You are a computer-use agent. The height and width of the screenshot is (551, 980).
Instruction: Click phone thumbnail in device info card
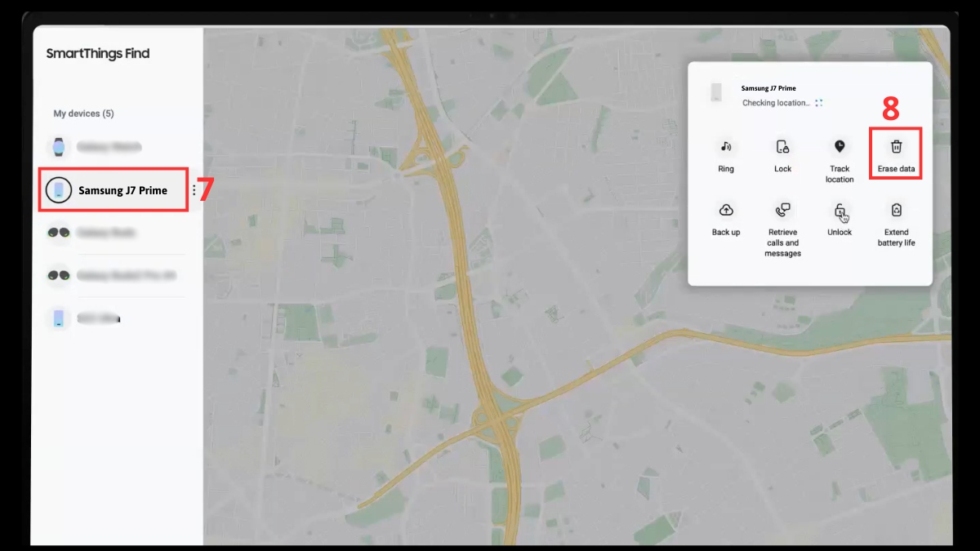click(716, 91)
